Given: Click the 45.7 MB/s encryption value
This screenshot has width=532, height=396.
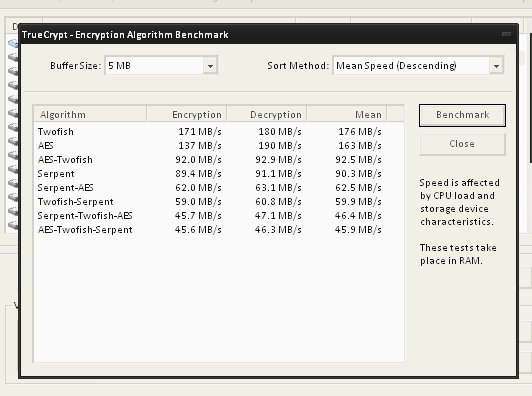Looking at the screenshot, I should click(198, 216).
